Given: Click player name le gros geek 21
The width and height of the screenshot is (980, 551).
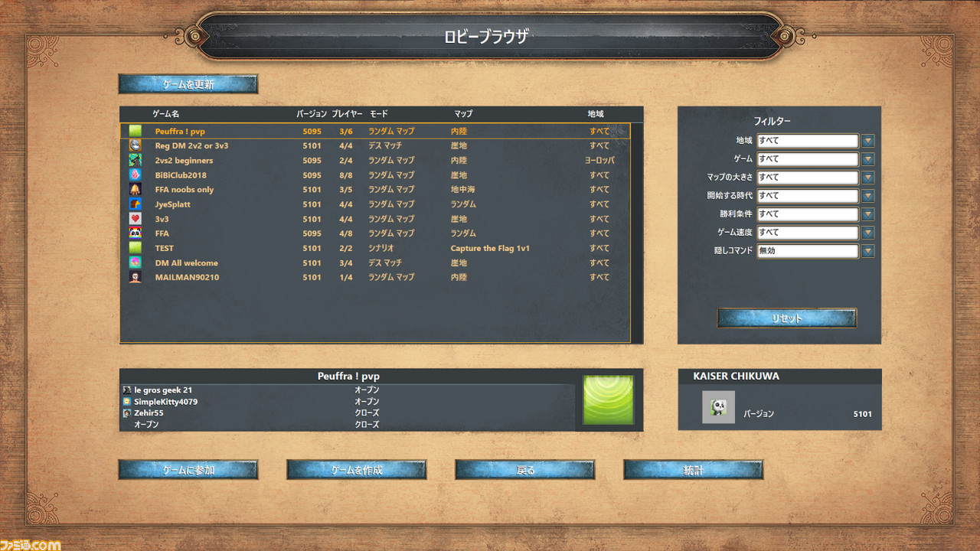Looking at the screenshot, I should [x=163, y=390].
